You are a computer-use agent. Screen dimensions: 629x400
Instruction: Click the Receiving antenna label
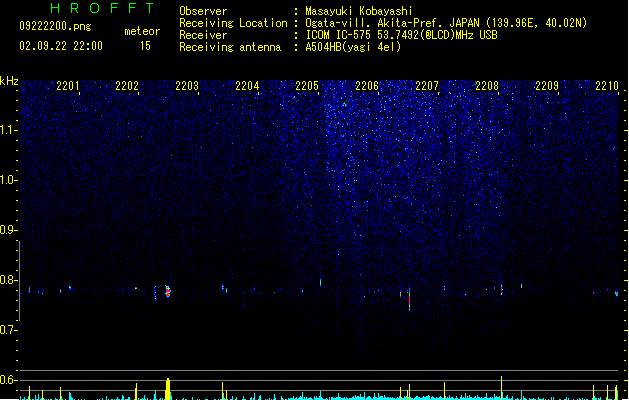tap(230, 47)
